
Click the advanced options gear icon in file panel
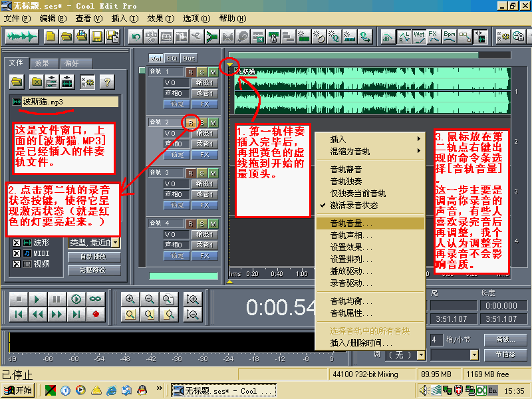(x=88, y=82)
